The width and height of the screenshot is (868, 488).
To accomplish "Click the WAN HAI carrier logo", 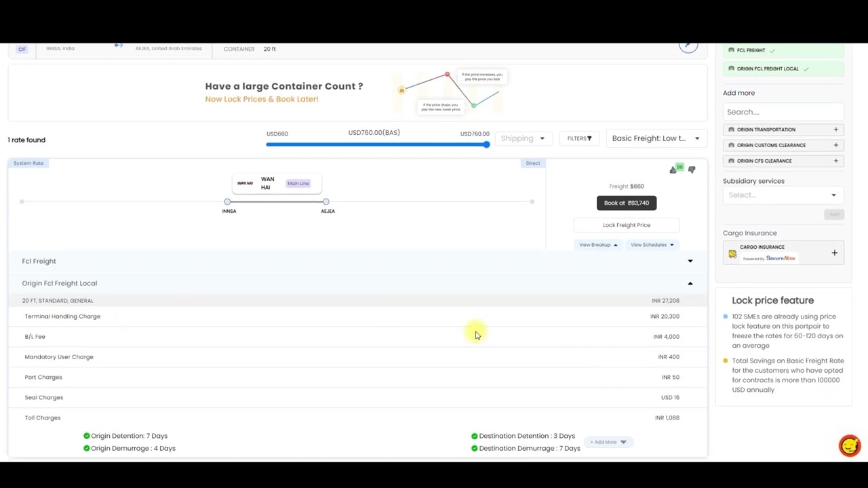I will tap(245, 184).
